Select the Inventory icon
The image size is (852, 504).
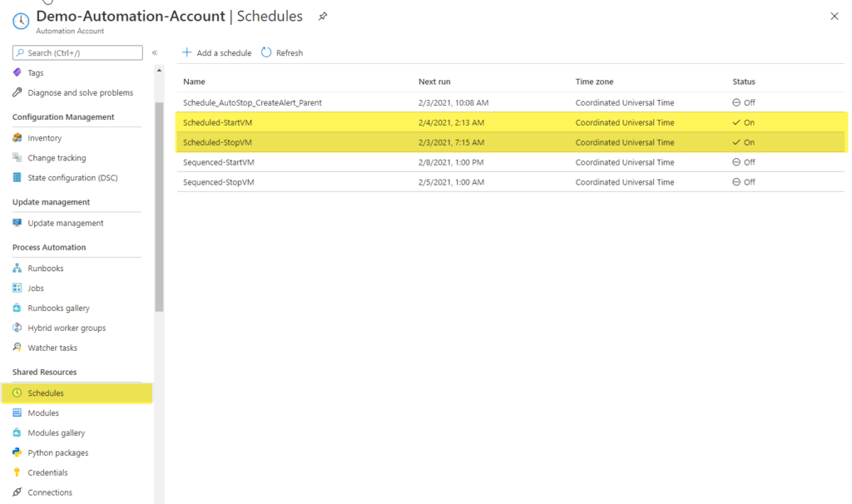tap(18, 137)
